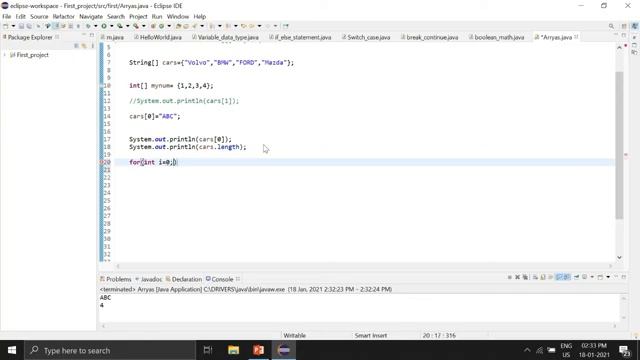640x360 pixels.
Task: Open the Source menu
Action: pos(39,16)
